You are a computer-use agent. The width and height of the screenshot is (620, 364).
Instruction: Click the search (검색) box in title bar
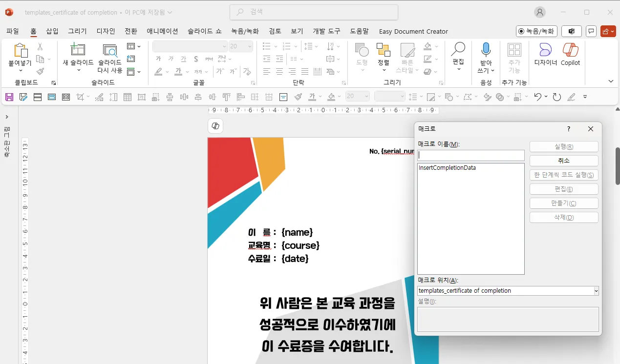(x=314, y=12)
